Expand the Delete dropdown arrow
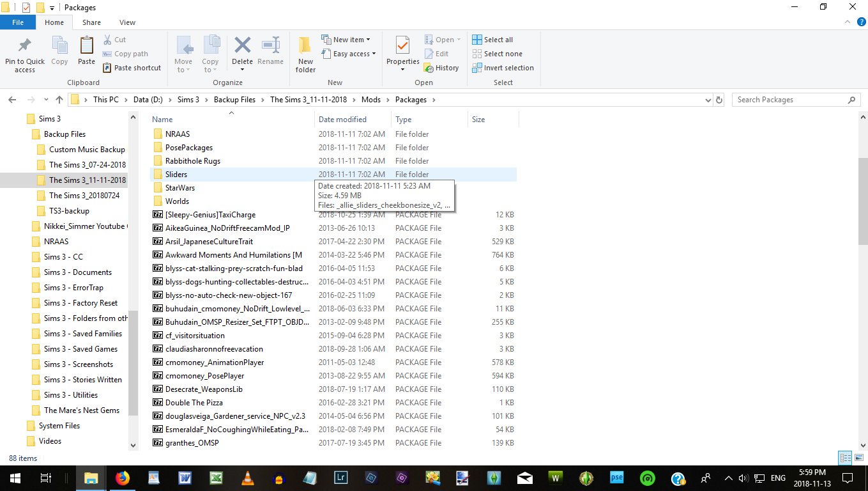868x491 pixels. [242, 70]
